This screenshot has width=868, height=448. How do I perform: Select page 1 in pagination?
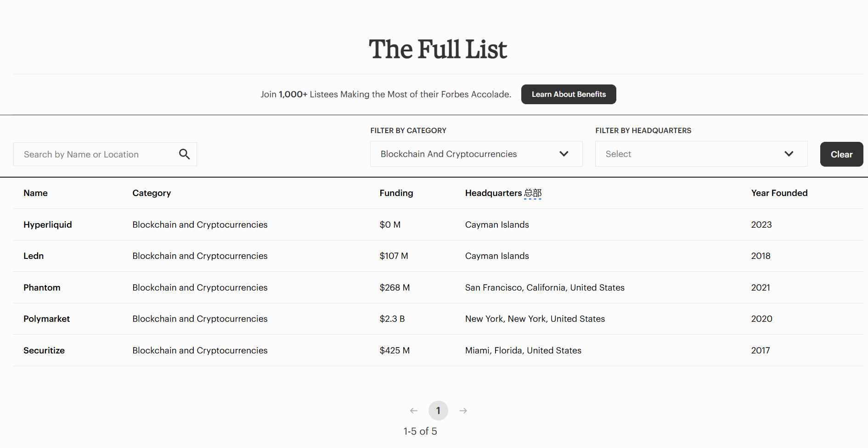point(438,411)
